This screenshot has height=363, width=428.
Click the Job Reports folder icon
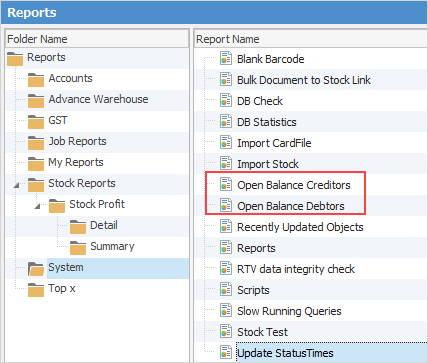click(36, 143)
